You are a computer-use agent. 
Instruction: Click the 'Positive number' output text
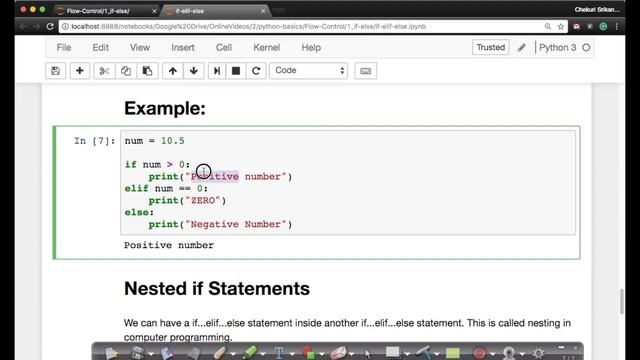coord(169,245)
